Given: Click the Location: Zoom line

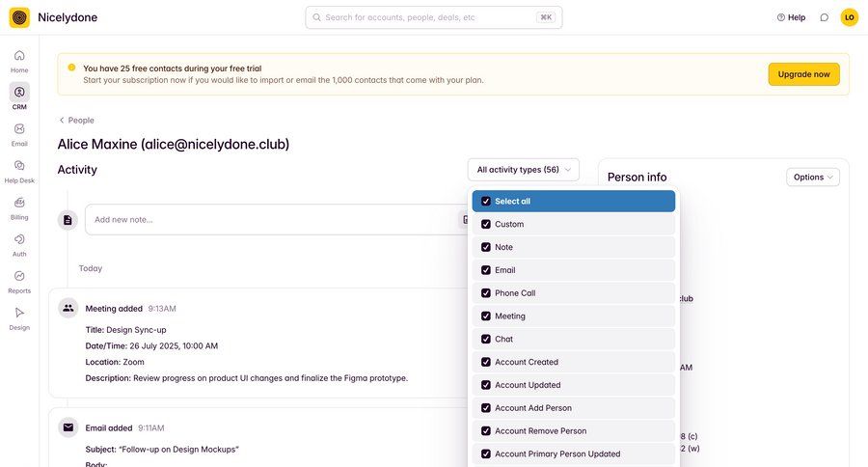Looking at the screenshot, I should point(115,362).
